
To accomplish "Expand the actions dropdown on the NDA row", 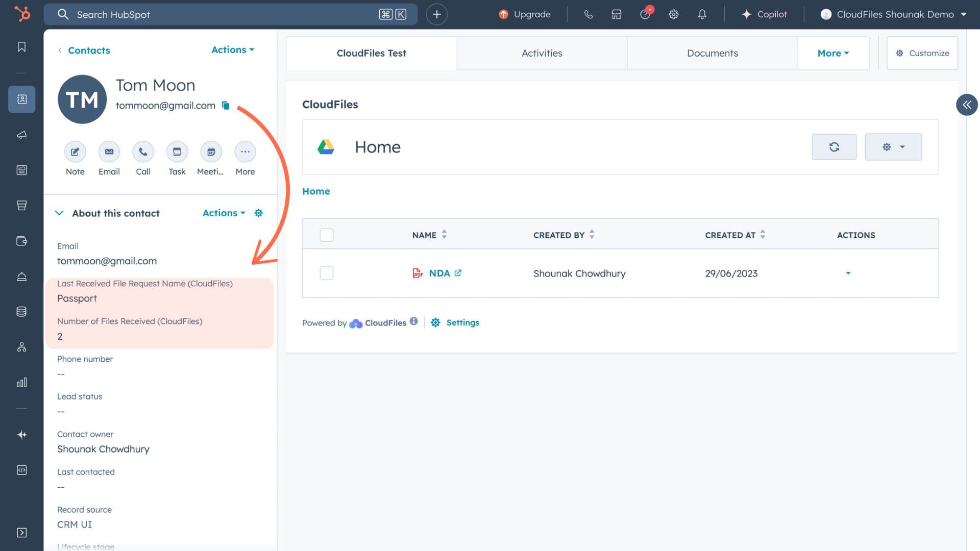I will point(848,273).
